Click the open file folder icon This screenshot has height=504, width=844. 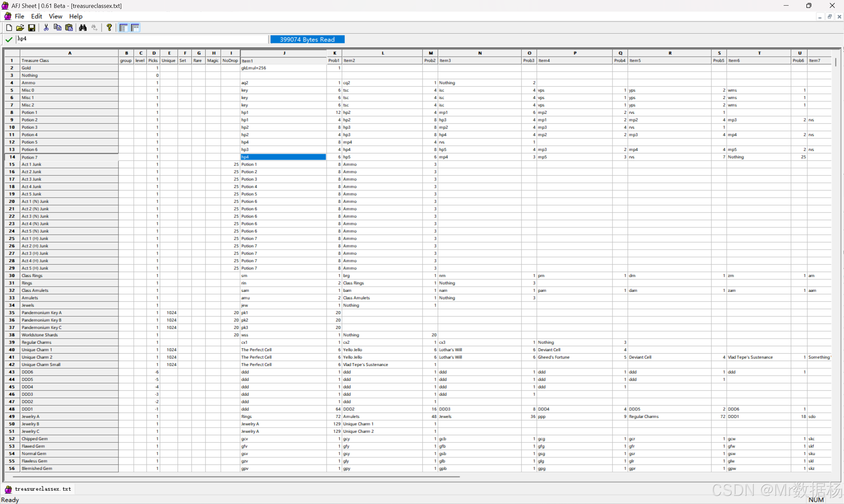(x=20, y=28)
